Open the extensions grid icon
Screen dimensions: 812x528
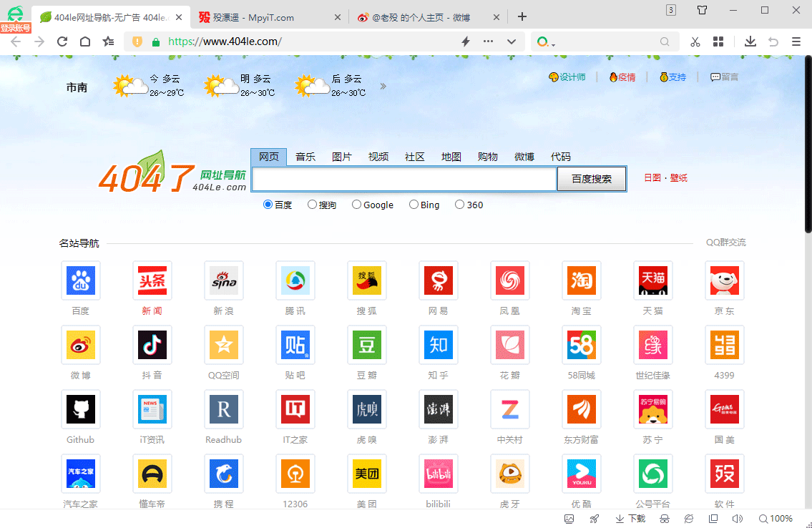tap(718, 41)
